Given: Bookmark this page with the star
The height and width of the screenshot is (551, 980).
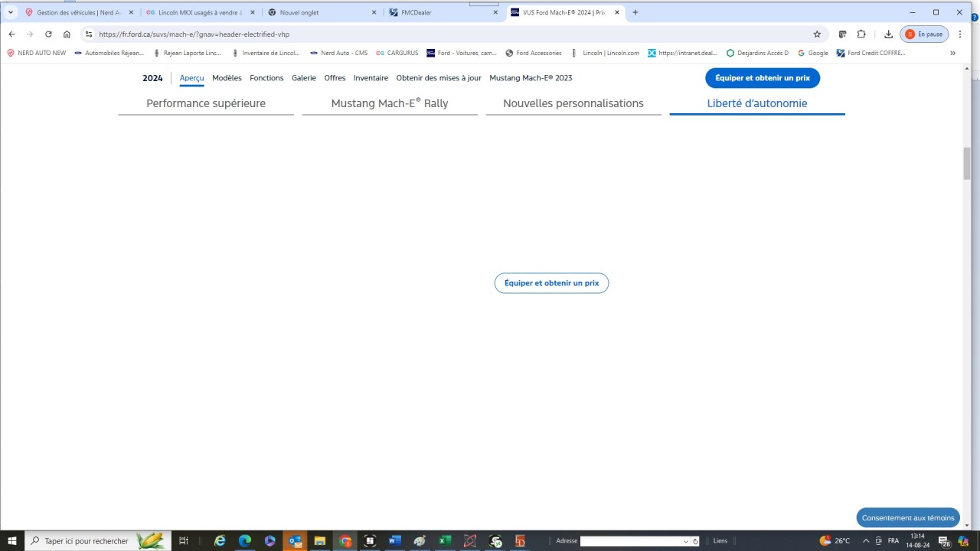Looking at the screenshot, I should point(817,34).
